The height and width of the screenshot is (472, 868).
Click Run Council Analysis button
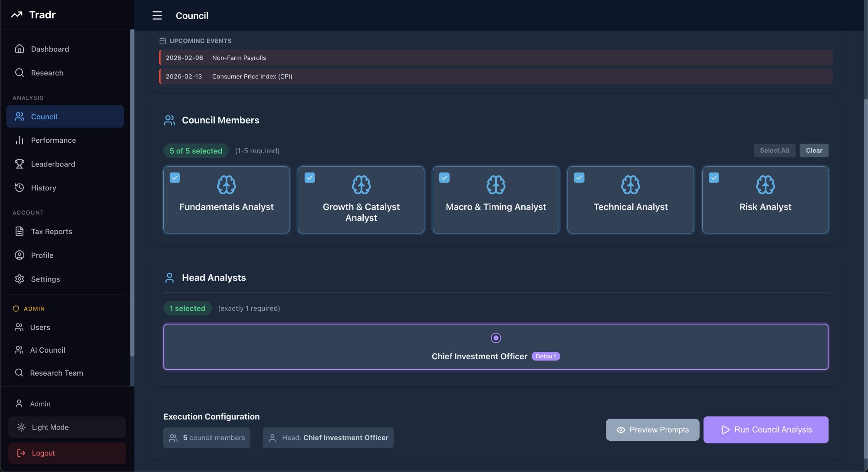[766, 429]
